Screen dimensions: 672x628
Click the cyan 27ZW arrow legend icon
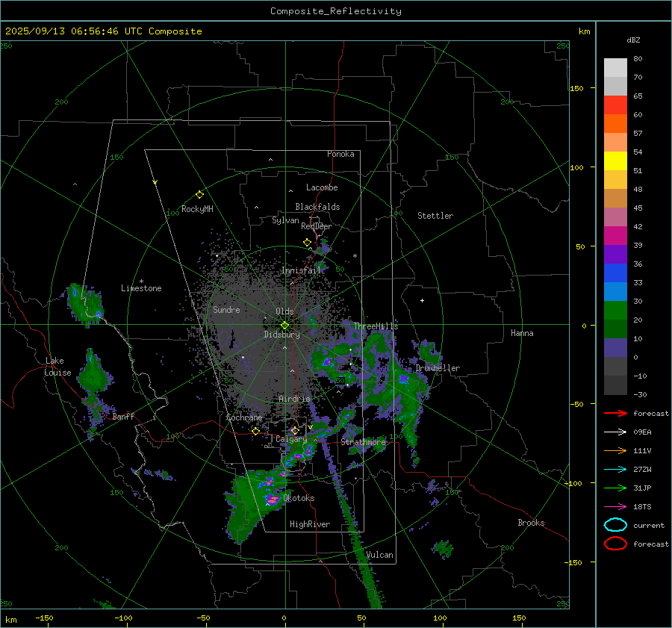[615, 470]
